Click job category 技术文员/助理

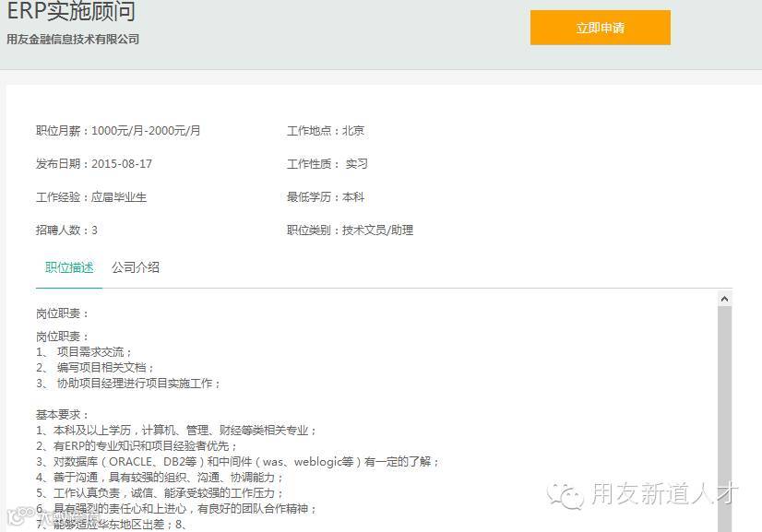point(377,231)
